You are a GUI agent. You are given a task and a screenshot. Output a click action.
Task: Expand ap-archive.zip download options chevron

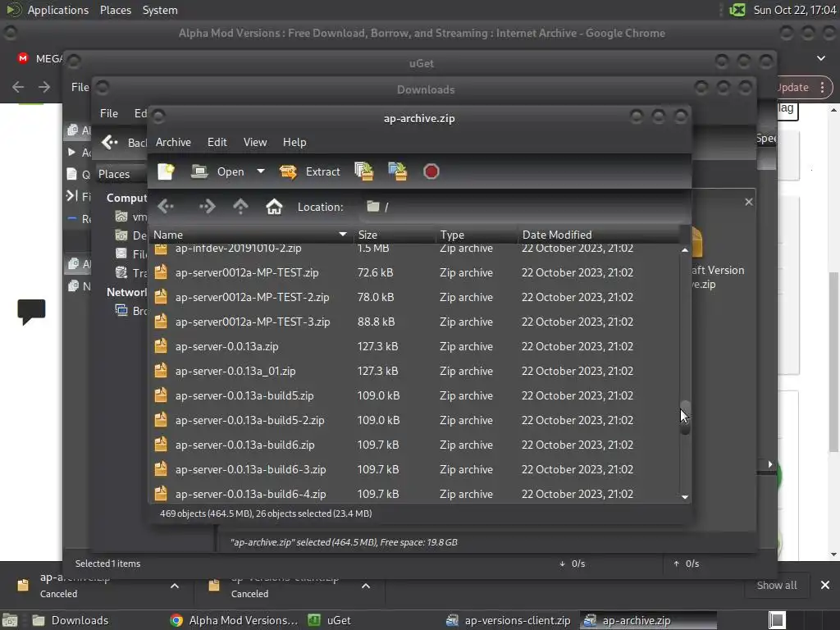(x=175, y=586)
